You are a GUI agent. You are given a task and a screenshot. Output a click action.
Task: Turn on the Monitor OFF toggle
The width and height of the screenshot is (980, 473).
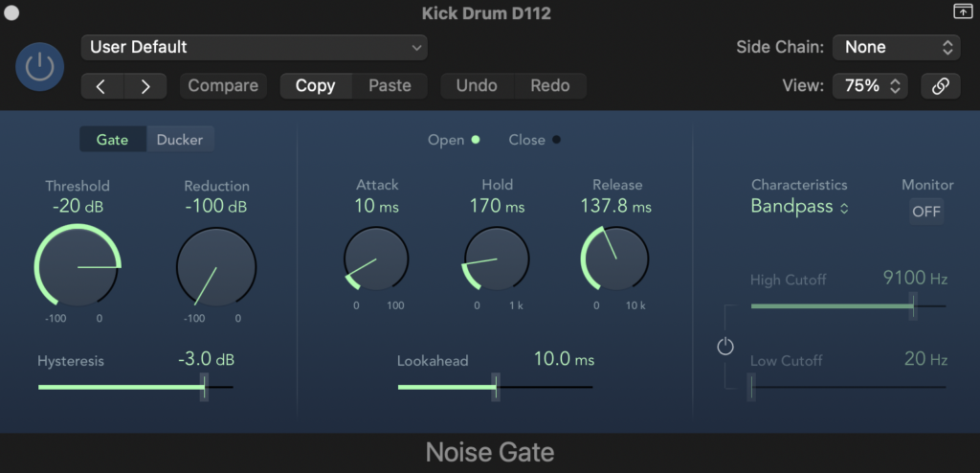925,212
